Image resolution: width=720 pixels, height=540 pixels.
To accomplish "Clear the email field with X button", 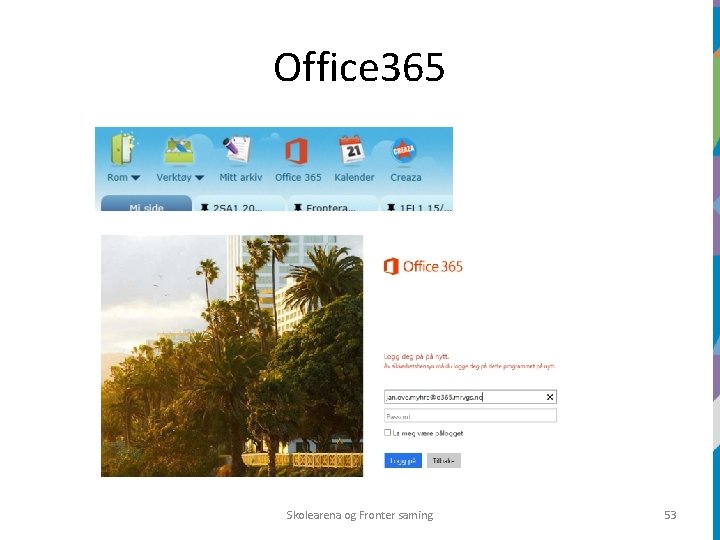I will point(550,397).
